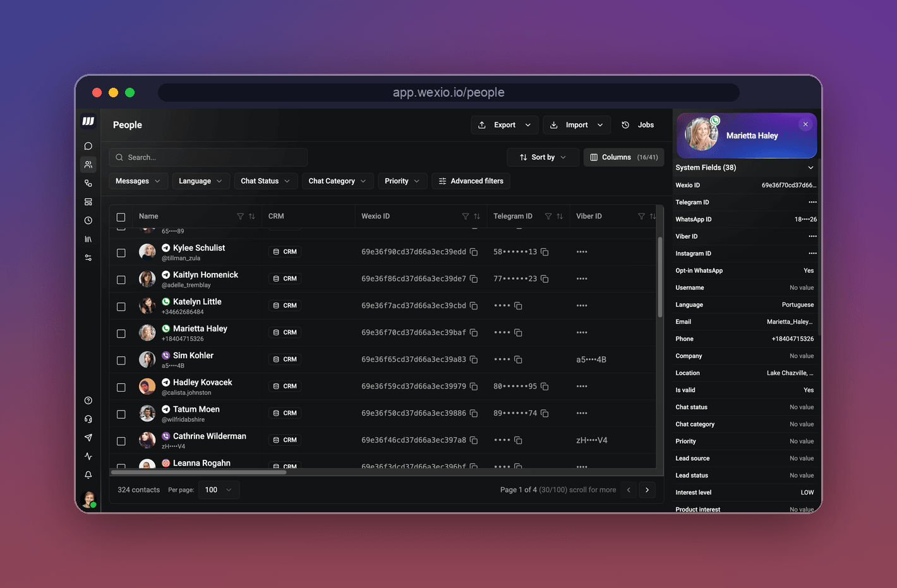This screenshot has height=588, width=897.
Task: Check the box for Hadley Kovacek
Action: [x=121, y=387]
